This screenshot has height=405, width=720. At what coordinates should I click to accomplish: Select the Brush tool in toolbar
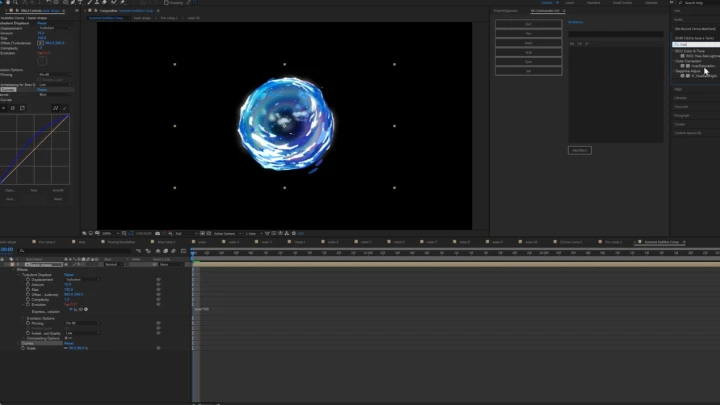tap(90, 2)
